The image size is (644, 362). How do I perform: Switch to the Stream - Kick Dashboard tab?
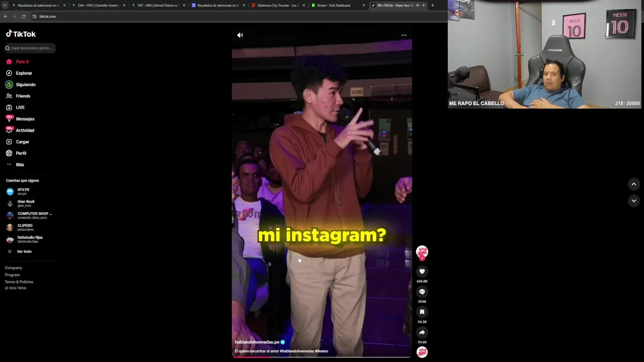pyautogui.click(x=337, y=6)
